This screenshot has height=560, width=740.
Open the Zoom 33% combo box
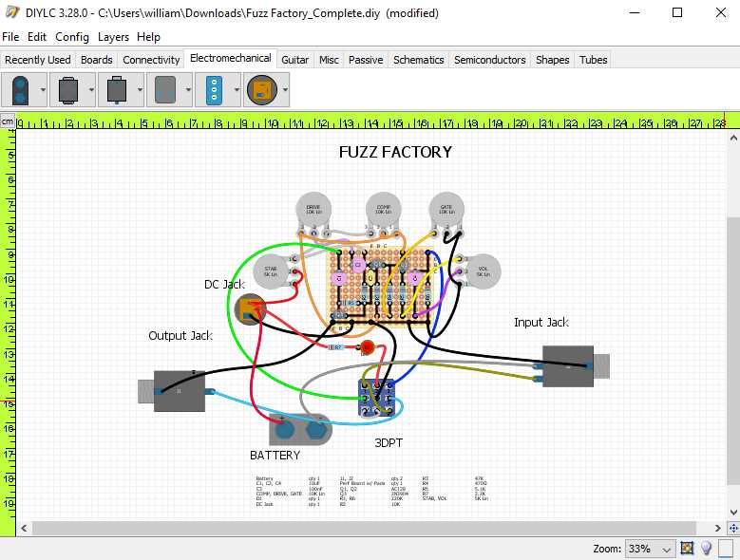(650, 549)
